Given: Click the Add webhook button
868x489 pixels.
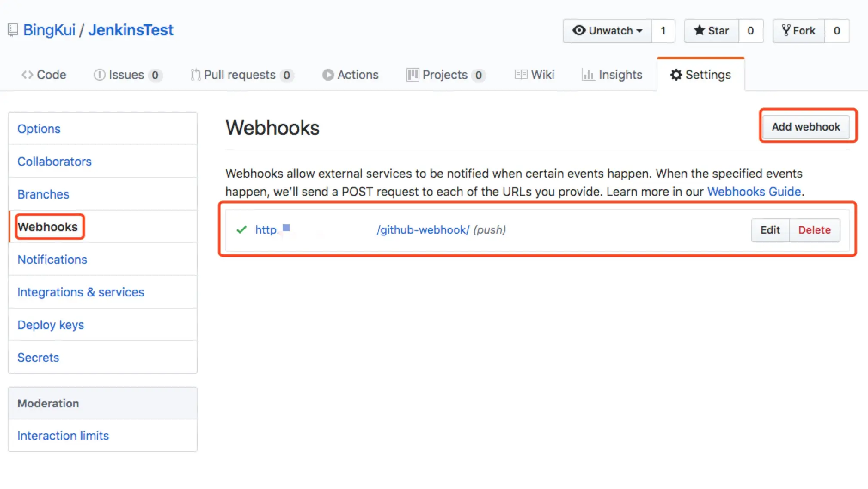Looking at the screenshot, I should point(807,127).
